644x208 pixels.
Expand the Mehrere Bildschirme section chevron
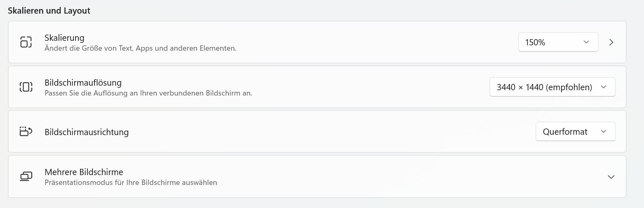click(611, 177)
